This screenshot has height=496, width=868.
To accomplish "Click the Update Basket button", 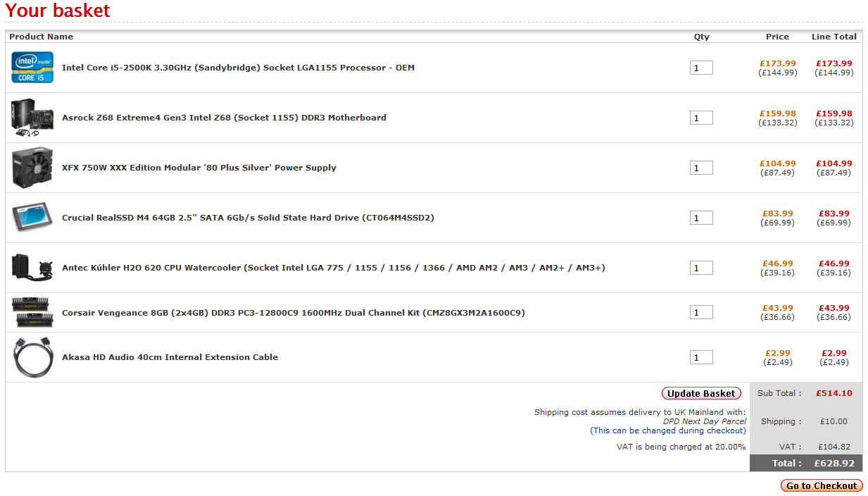I will point(701,393).
